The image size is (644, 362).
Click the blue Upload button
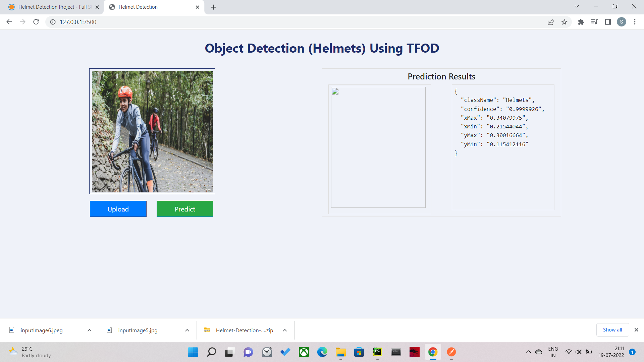[118, 209]
